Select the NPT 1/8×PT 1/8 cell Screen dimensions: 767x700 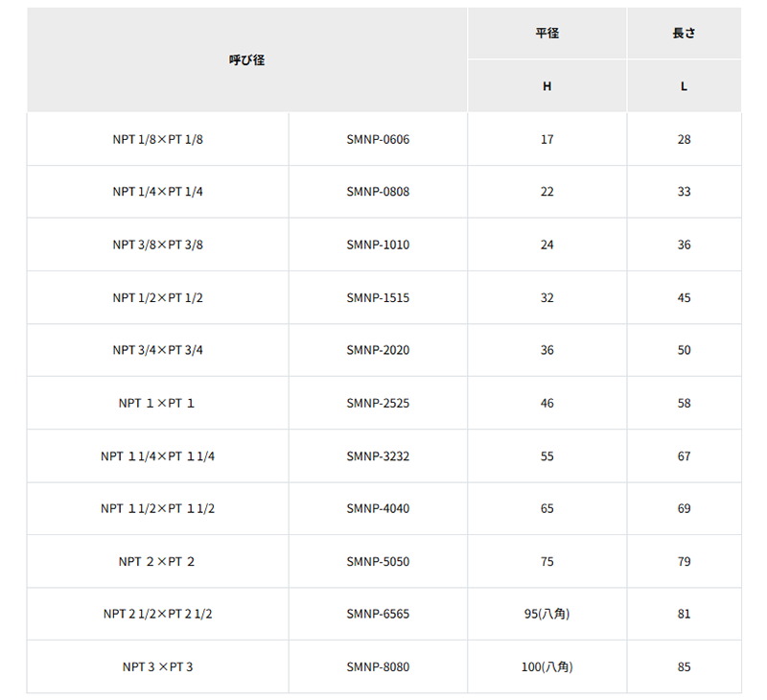tap(157, 139)
